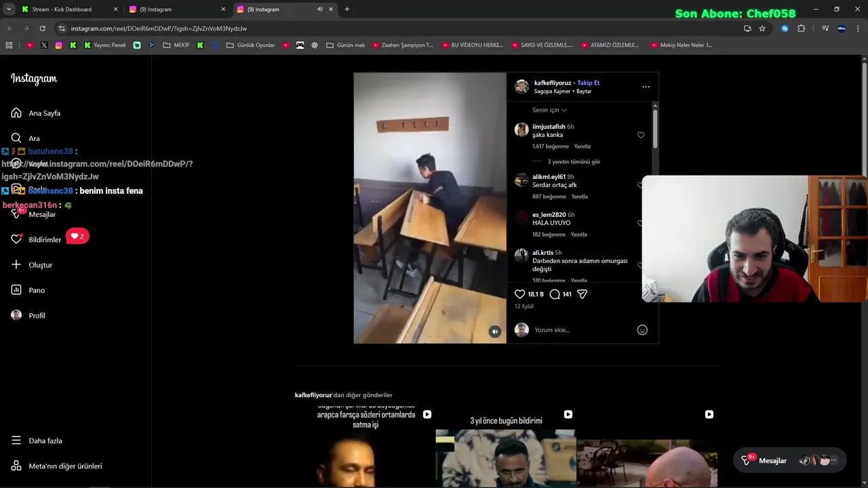Open the X bookmark icon
This screenshot has width=868, height=488.
(x=44, y=45)
